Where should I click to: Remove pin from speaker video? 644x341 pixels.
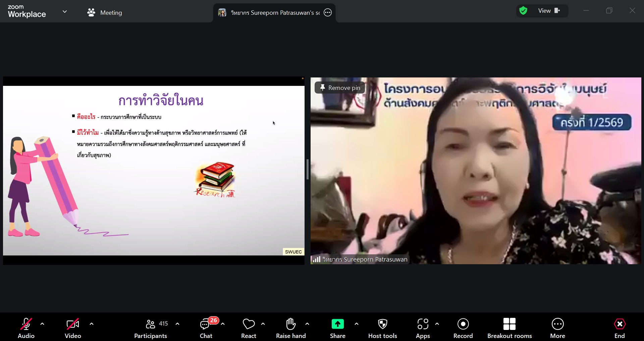tap(340, 88)
